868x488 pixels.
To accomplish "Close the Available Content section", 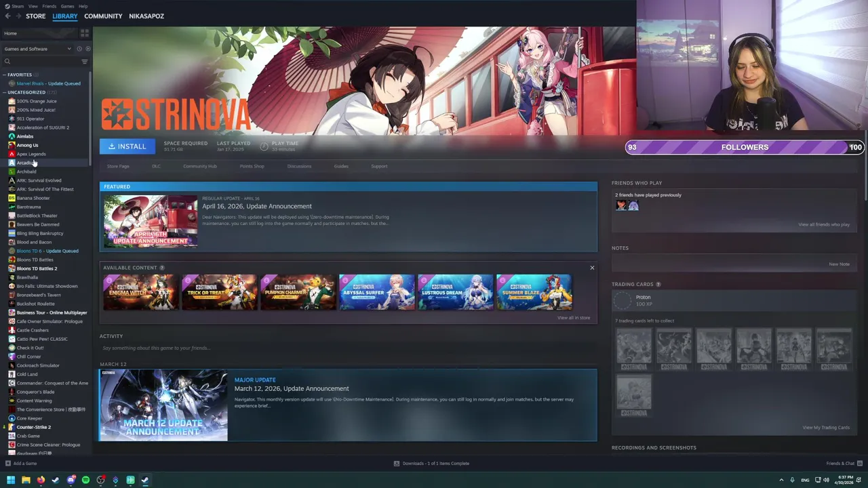I will click(592, 268).
